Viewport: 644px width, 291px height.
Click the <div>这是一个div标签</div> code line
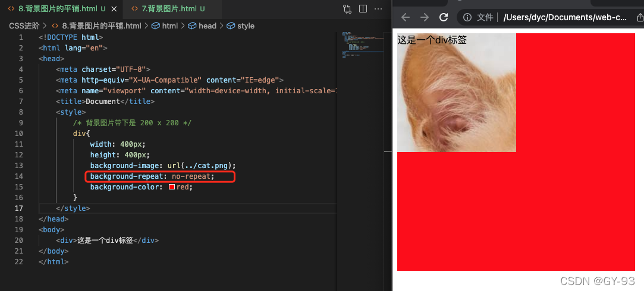107,240
